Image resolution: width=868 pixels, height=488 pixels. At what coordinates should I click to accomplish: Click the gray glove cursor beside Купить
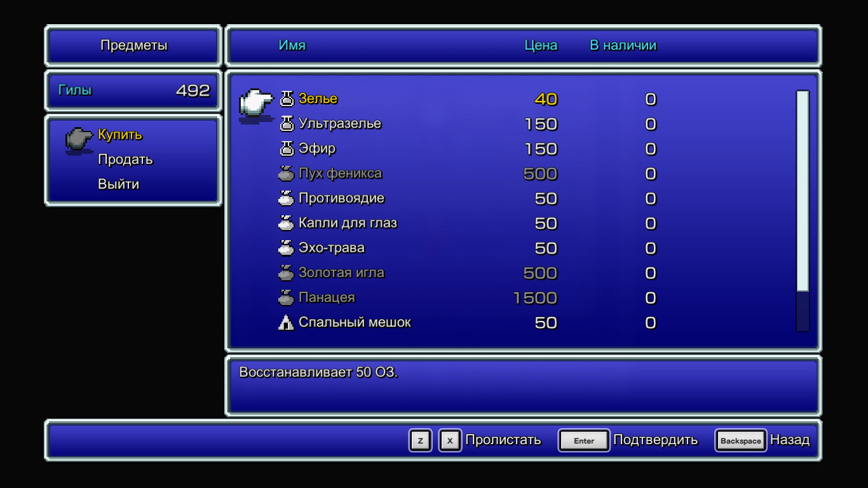(x=79, y=140)
